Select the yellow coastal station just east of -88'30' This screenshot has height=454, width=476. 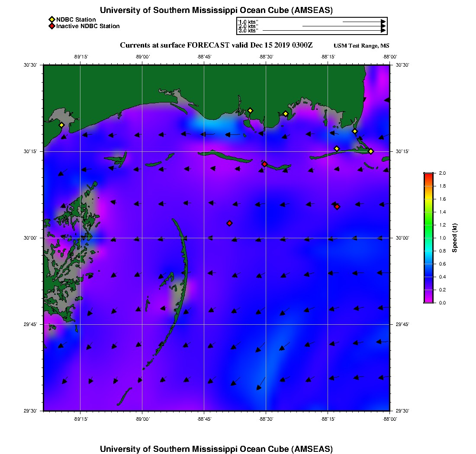click(286, 114)
